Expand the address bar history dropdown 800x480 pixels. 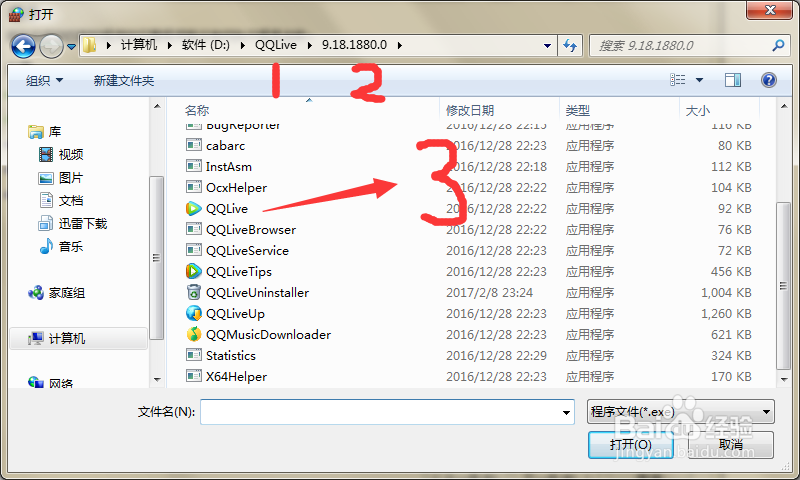click(547, 46)
